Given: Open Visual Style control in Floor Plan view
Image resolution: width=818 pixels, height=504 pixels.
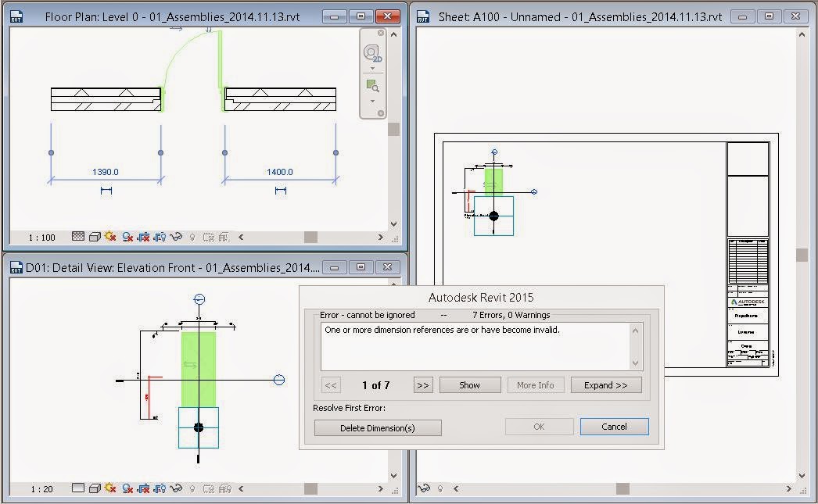Looking at the screenshot, I should click(x=95, y=237).
